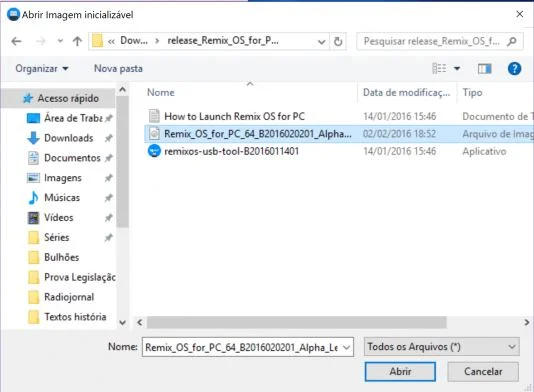Viewport: 534px width, 392px height.
Task: Open help with the question mark
Action: pyautogui.click(x=514, y=68)
